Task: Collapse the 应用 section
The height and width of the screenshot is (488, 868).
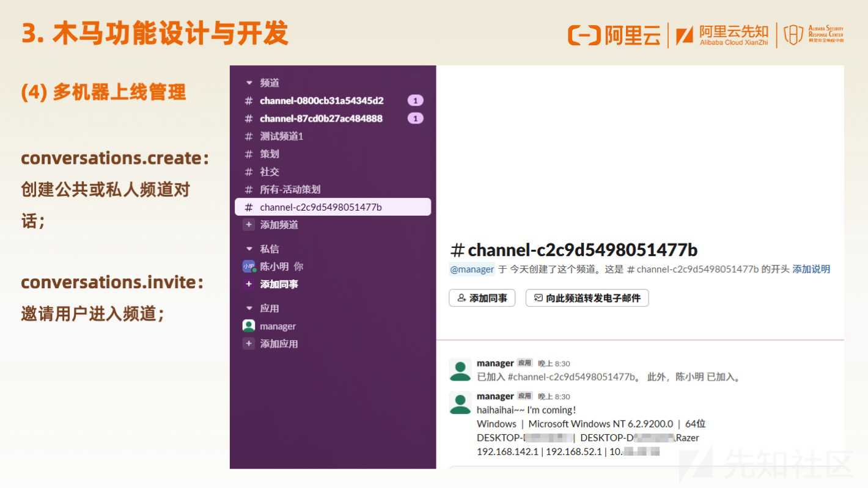Action: pyautogui.click(x=248, y=308)
